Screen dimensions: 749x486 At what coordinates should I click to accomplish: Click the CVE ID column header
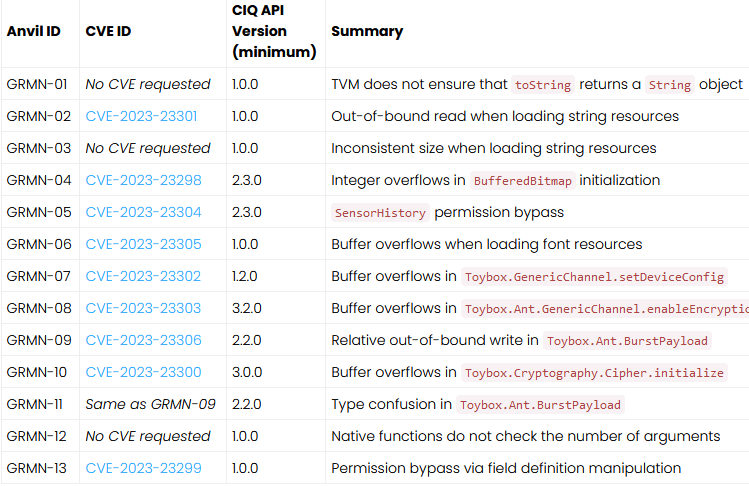[108, 31]
